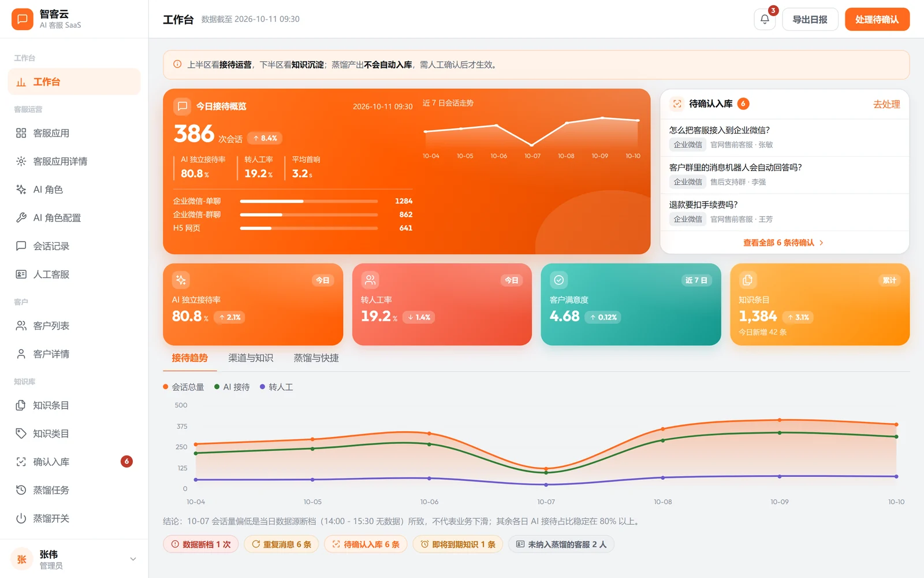Click the AI 独立接待率 card sparkle icon

(x=181, y=280)
